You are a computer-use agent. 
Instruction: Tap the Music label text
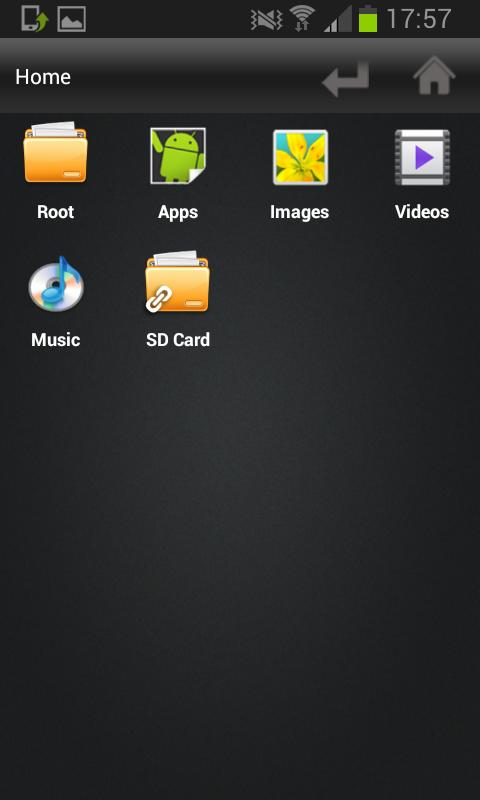(56, 340)
